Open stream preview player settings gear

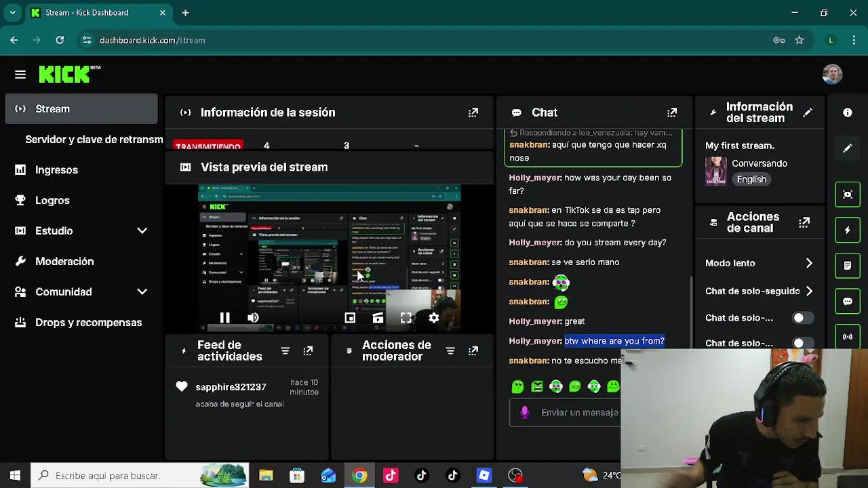click(x=434, y=318)
